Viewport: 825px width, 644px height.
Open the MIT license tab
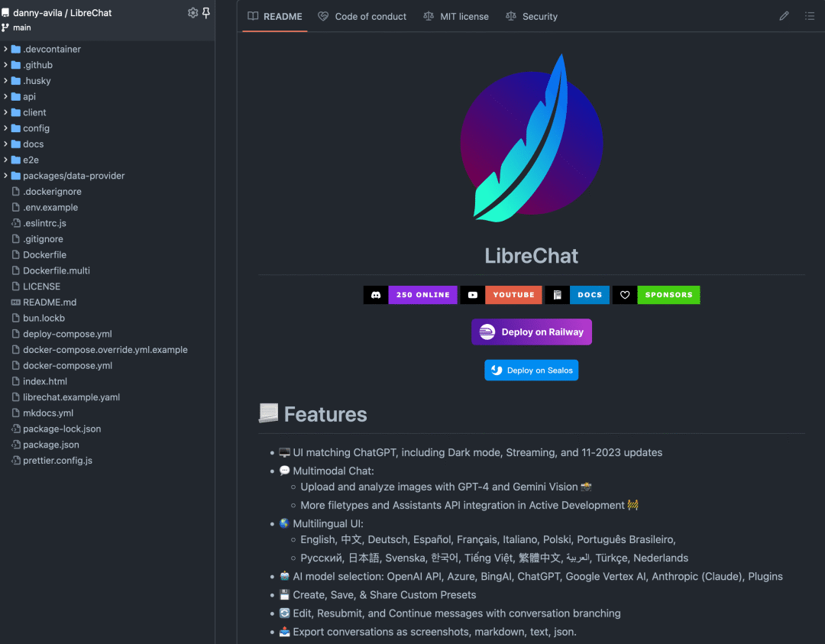click(x=455, y=16)
